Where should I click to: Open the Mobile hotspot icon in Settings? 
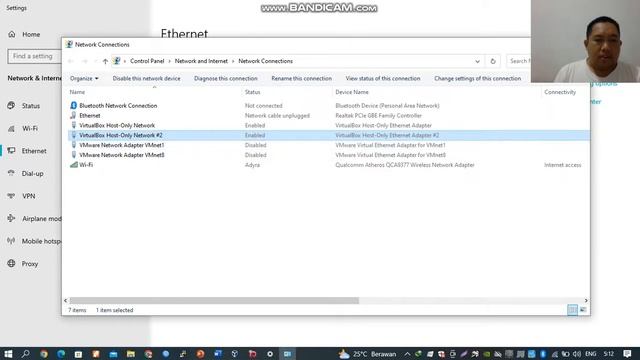click(x=11, y=241)
